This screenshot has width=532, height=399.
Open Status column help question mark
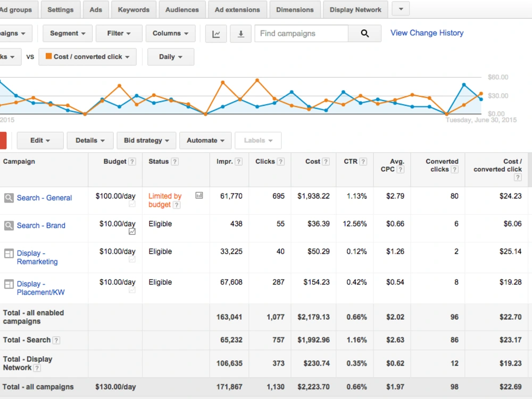point(174,162)
